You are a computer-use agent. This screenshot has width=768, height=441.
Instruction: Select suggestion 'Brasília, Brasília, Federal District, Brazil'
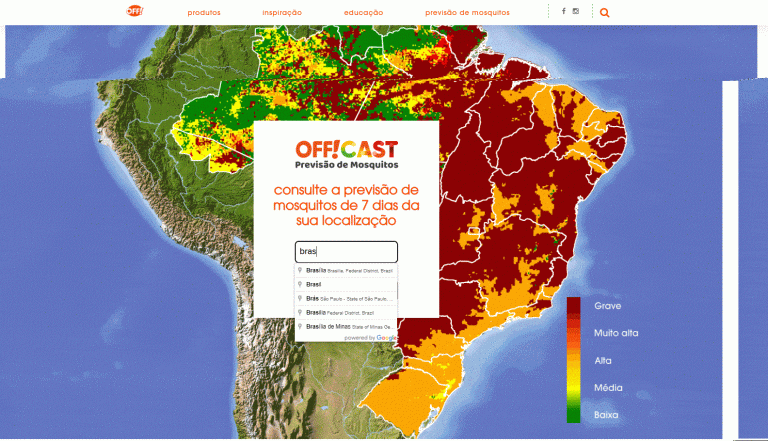(346, 270)
